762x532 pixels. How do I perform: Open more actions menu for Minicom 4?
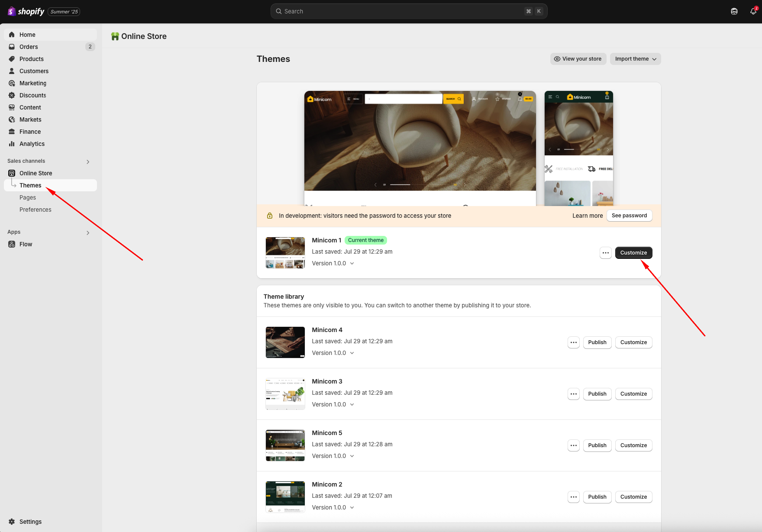[573, 342]
